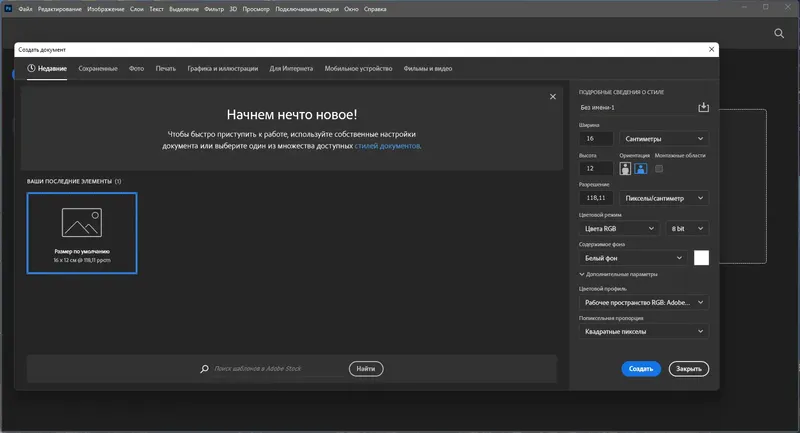Open the Подключаемые модули menu
This screenshot has height=433, width=800.
click(x=307, y=9)
